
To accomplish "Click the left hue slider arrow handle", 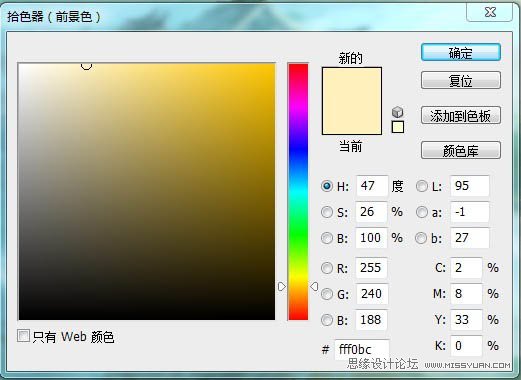I will [x=282, y=286].
